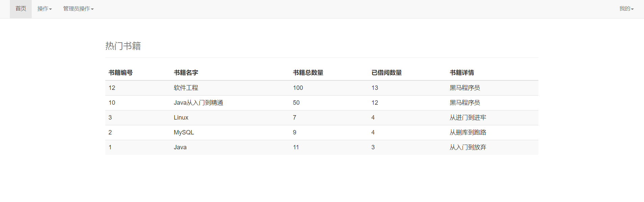
Task: Click the 书籍详情 column header
Action: pos(462,73)
